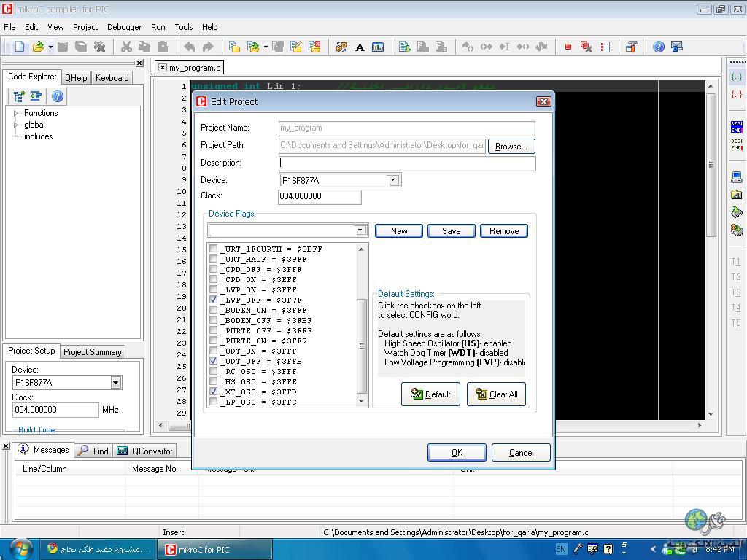Enable the _WRT_1FOURTH checkbox
The image size is (747, 560).
[x=214, y=249]
